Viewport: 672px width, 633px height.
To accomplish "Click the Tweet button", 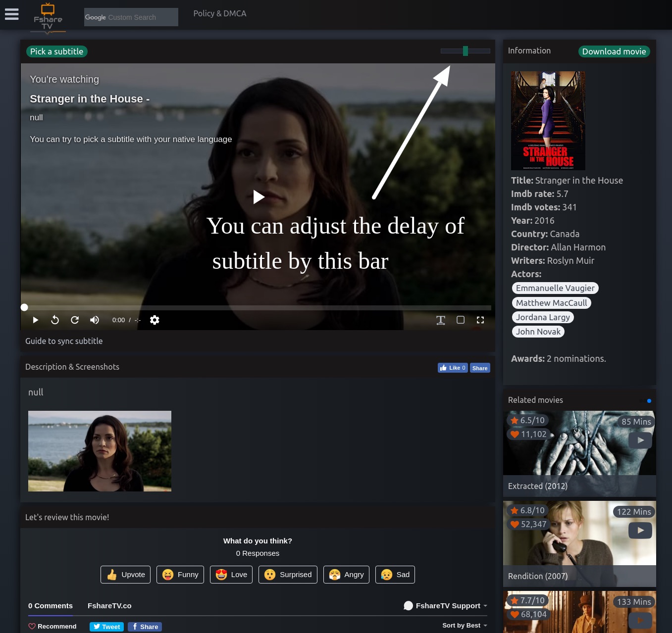I will click(x=106, y=627).
